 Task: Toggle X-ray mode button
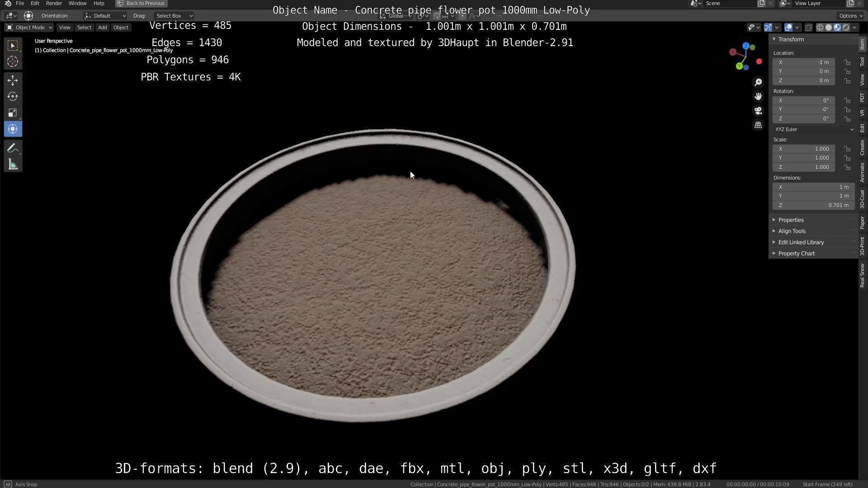point(809,28)
